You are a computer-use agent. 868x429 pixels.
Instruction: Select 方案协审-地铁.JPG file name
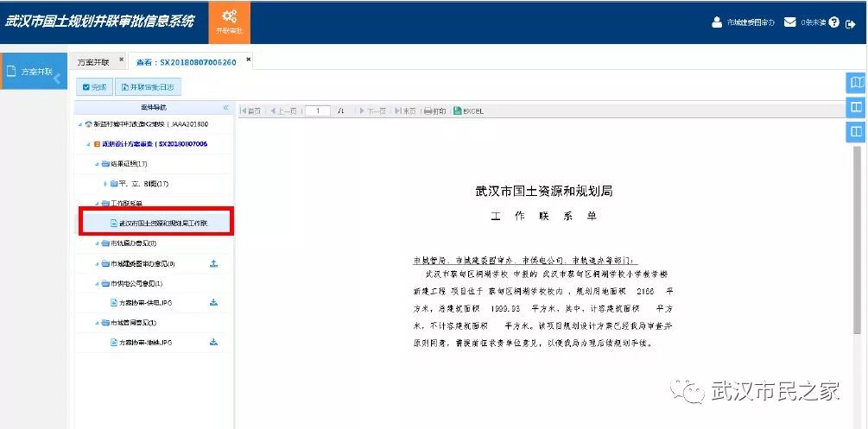tap(146, 343)
